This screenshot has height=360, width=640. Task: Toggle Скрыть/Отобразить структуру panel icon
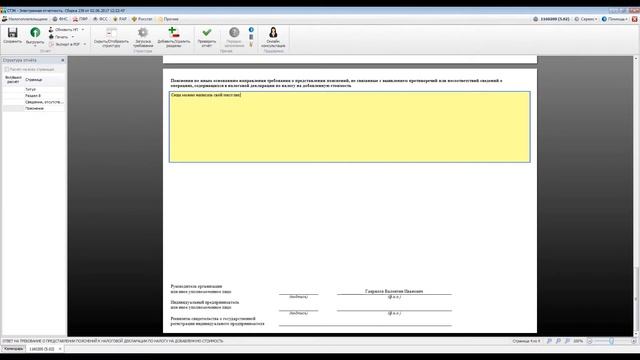[111, 33]
